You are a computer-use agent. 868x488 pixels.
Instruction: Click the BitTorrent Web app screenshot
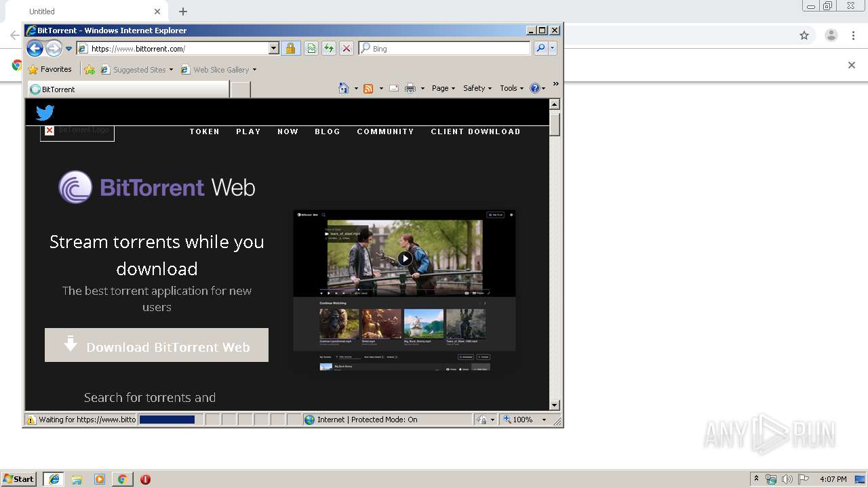point(404,291)
